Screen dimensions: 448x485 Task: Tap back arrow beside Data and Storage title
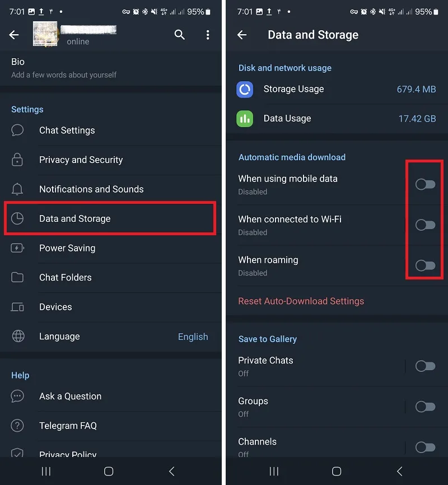point(242,35)
